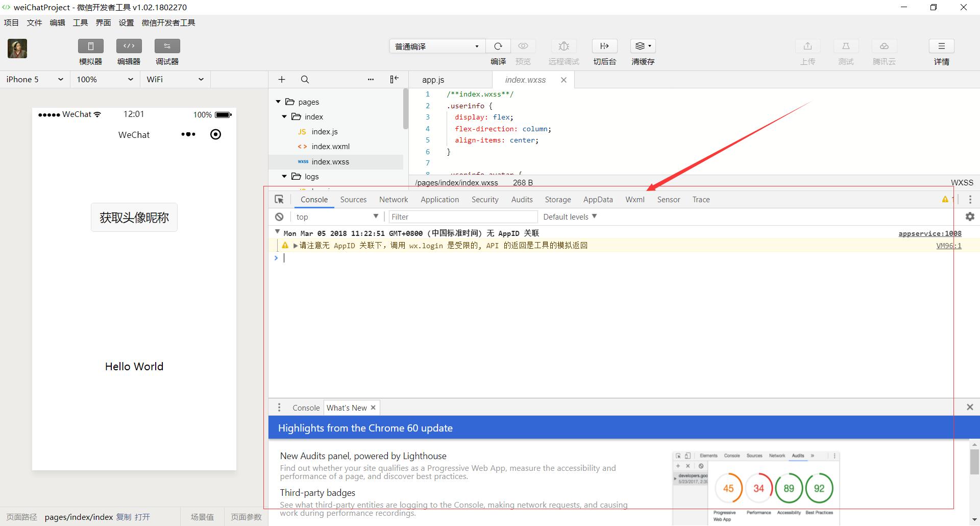Viewport: 980px width, 526px height.
Task: Click the file search magnifier icon
Action: point(305,79)
